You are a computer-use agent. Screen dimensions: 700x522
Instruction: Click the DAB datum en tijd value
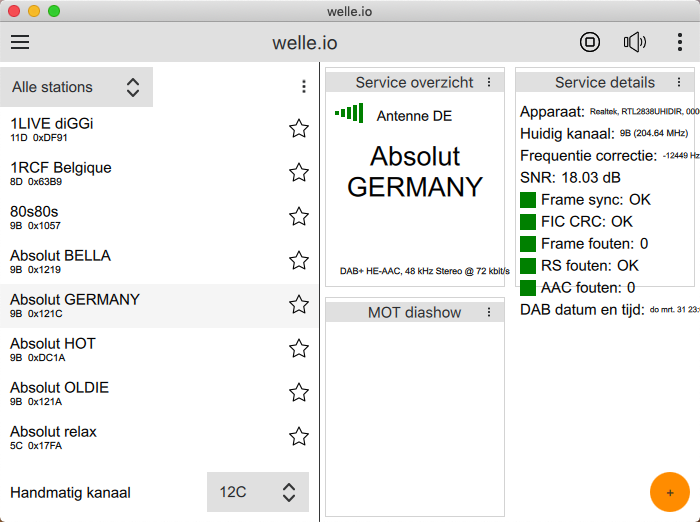(x=675, y=309)
